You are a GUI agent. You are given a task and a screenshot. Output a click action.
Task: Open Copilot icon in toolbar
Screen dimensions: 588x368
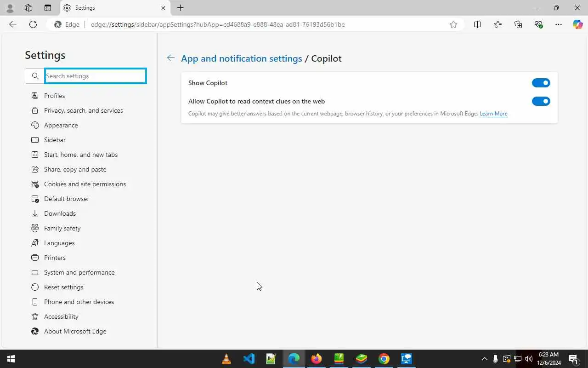(577, 24)
